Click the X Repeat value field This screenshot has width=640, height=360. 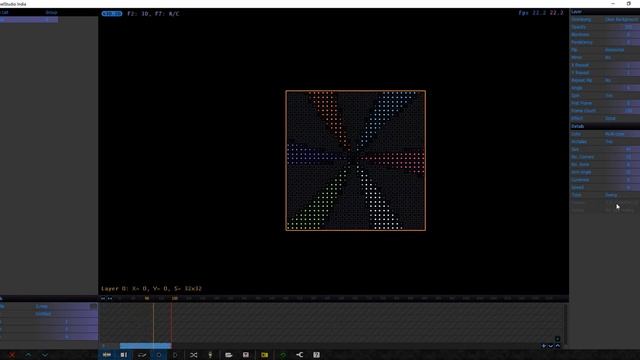tap(622, 65)
